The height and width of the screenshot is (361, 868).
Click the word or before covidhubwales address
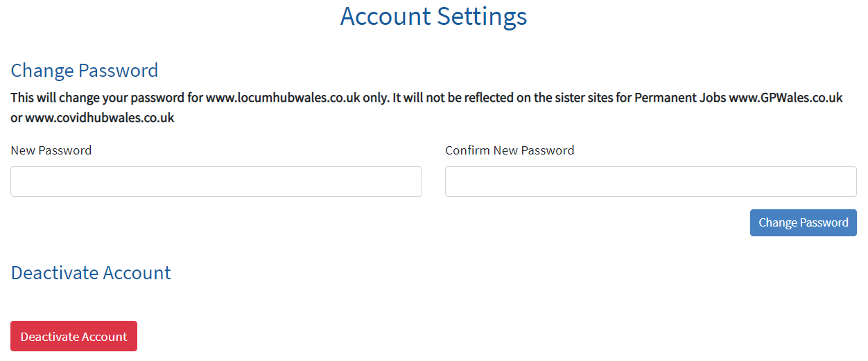(17, 118)
